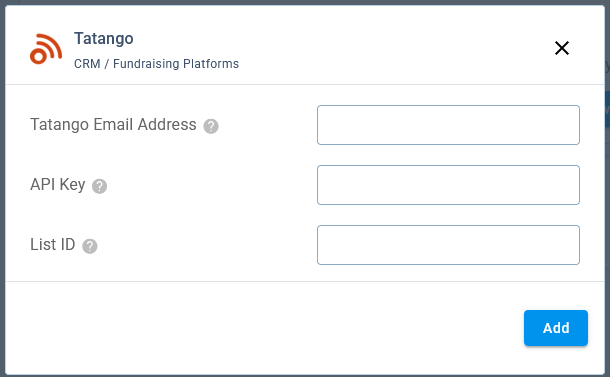Click the orange Tatango feed logo icon

[x=46, y=49]
